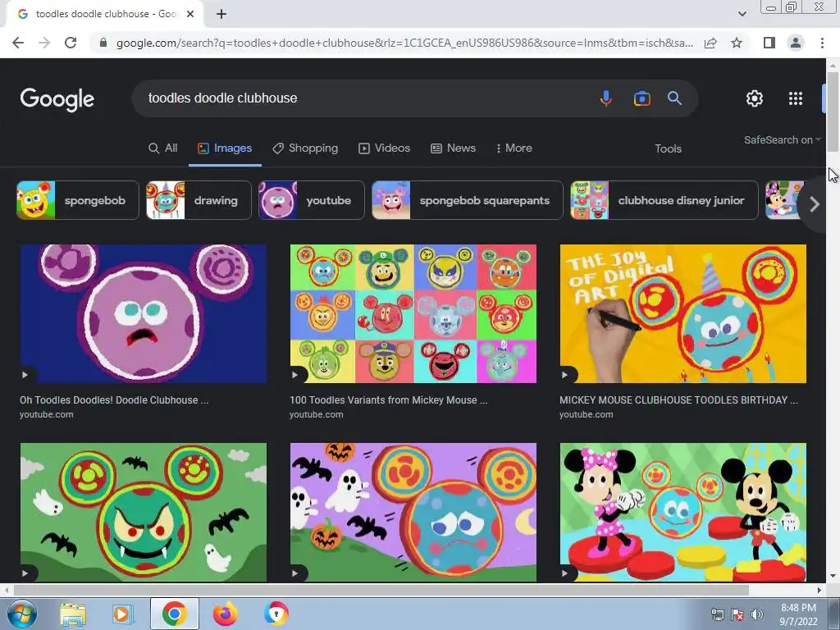Click 'MICKEY MOUSE CLUBHOUSE TOODLES BIRTHDAY ...' title
This screenshot has height=630, width=840.
(x=678, y=400)
